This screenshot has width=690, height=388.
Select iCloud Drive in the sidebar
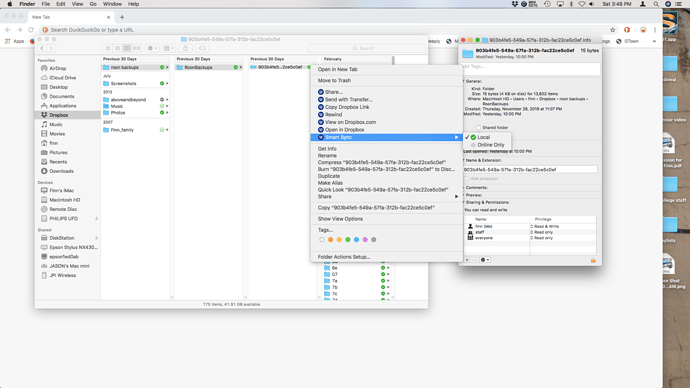coord(62,77)
